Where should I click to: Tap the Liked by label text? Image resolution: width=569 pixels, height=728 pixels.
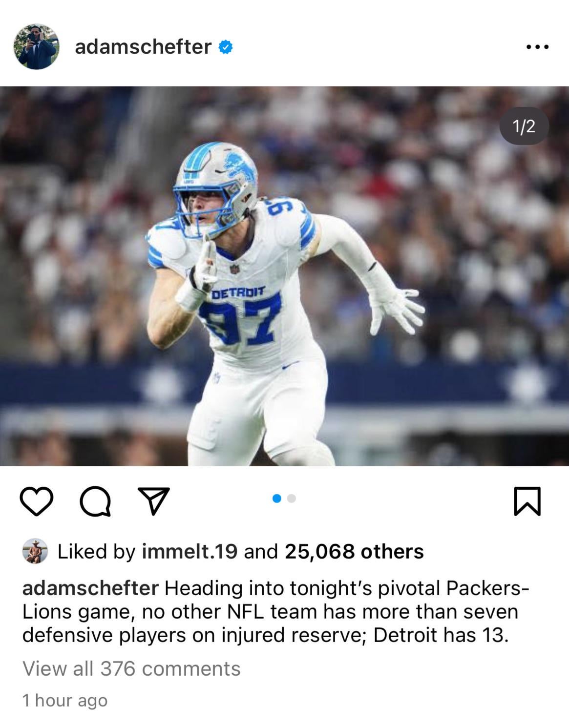96,552
